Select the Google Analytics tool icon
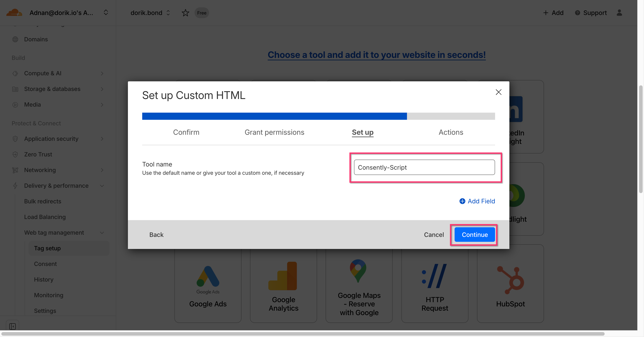This screenshot has height=337, width=644. (x=283, y=276)
